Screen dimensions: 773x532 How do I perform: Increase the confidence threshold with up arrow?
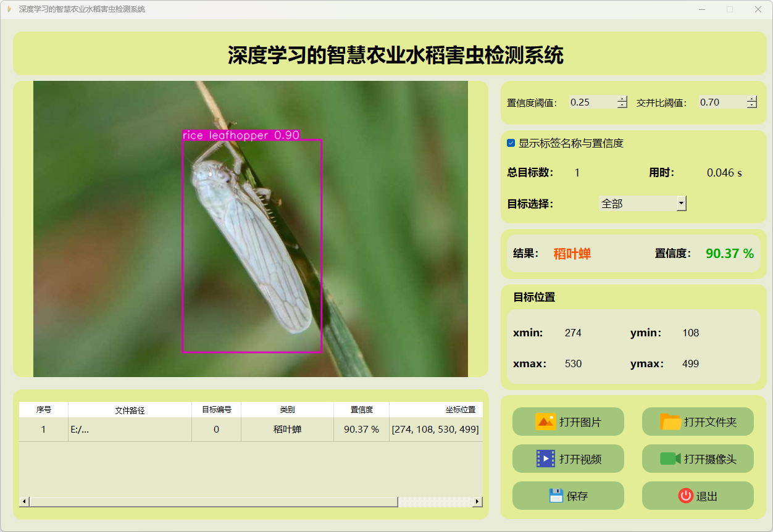tap(622, 99)
